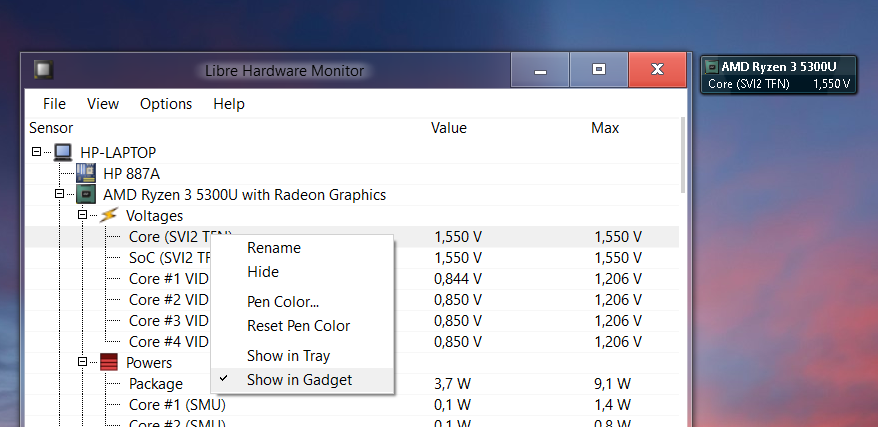Uncheck Show in Gadget option

[x=302, y=380]
